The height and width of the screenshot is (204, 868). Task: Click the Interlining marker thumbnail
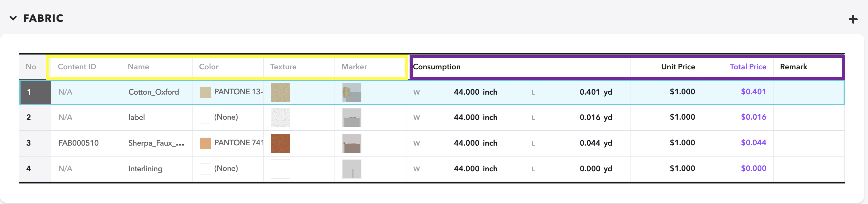point(352,169)
